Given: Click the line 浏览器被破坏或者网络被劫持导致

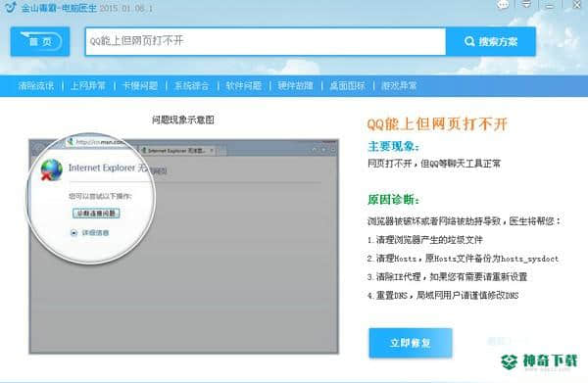Looking at the screenshot, I should click(464, 221).
